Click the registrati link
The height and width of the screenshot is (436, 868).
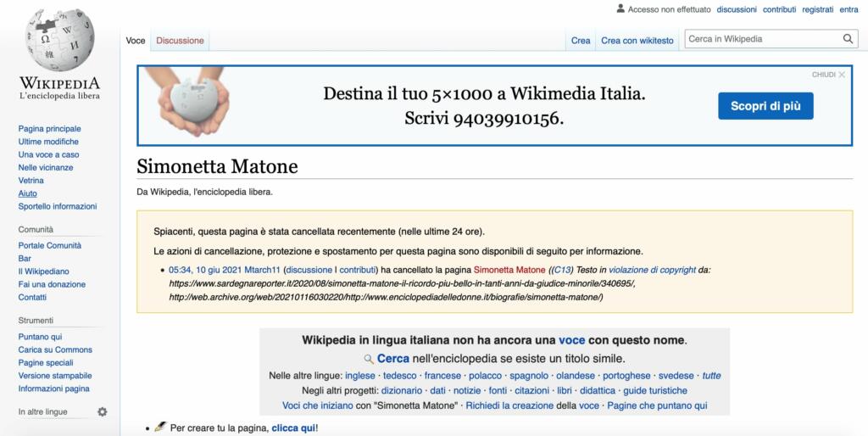818,9
